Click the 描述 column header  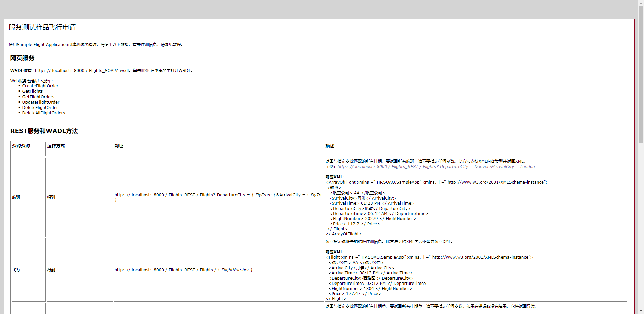[x=330, y=146]
